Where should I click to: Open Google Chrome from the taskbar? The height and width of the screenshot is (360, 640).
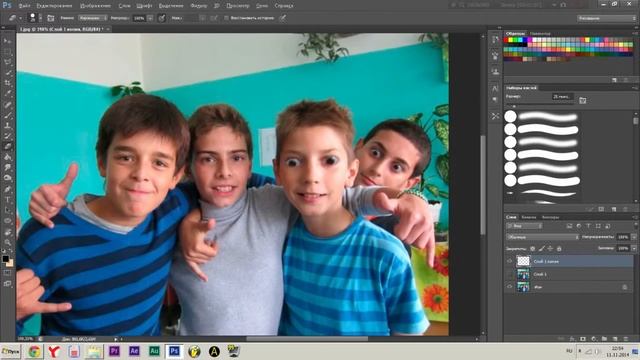click(34, 351)
